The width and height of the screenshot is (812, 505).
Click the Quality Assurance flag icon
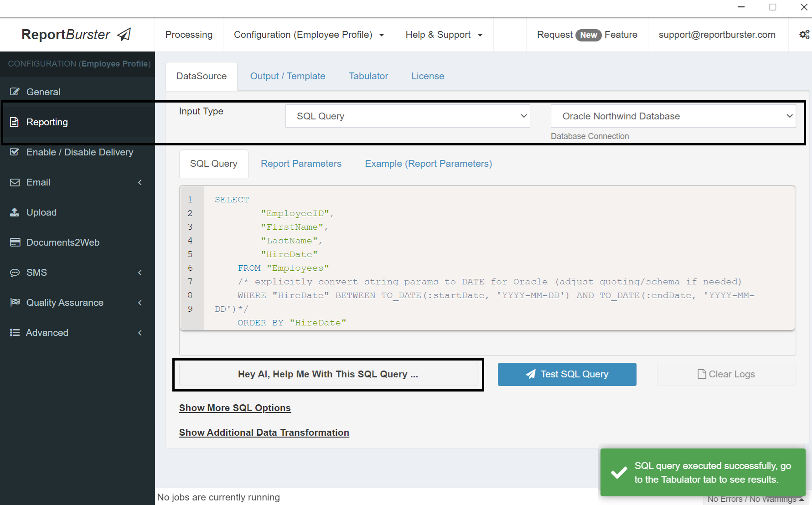click(x=14, y=302)
